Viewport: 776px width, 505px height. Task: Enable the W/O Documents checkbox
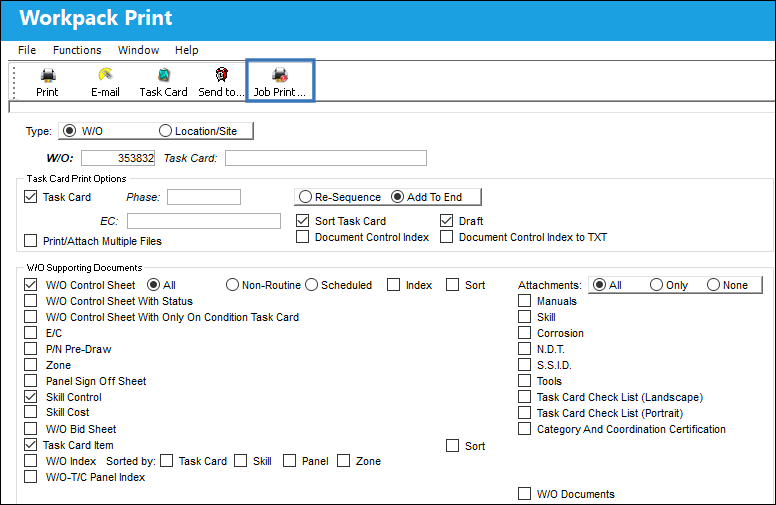coord(525,494)
